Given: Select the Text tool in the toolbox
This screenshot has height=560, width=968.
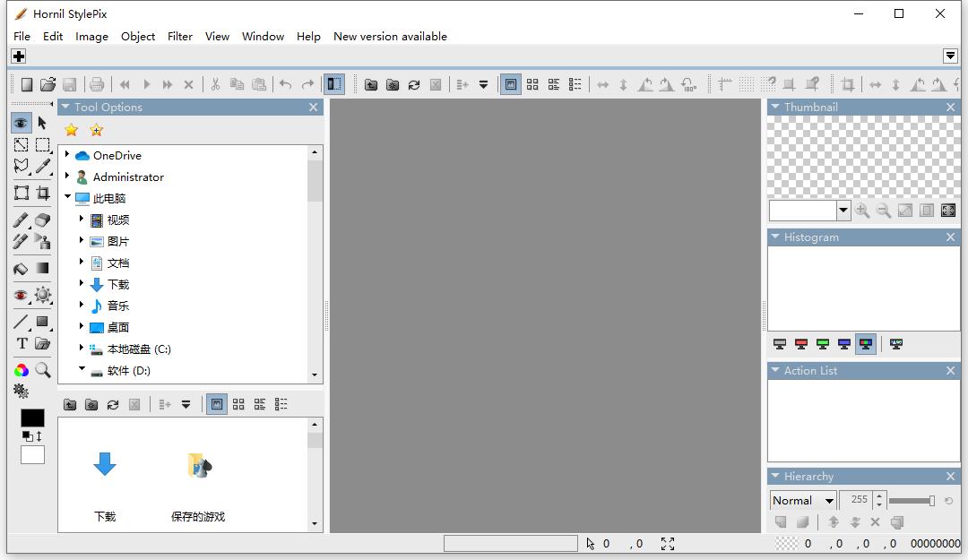Looking at the screenshot, I should 22,343.
